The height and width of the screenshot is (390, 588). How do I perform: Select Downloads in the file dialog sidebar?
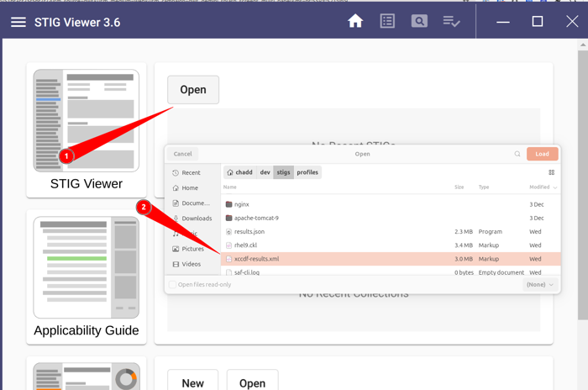pos(196,219)
